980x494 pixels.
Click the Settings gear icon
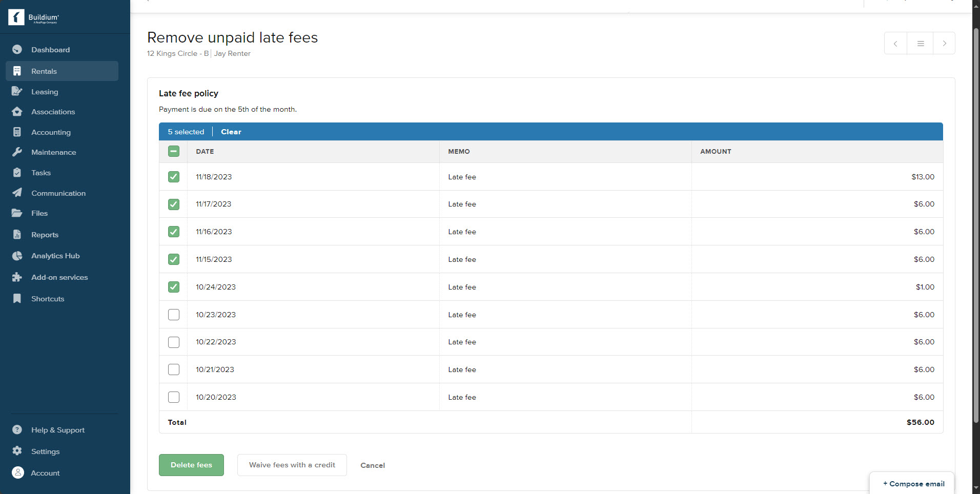(17, 451)
